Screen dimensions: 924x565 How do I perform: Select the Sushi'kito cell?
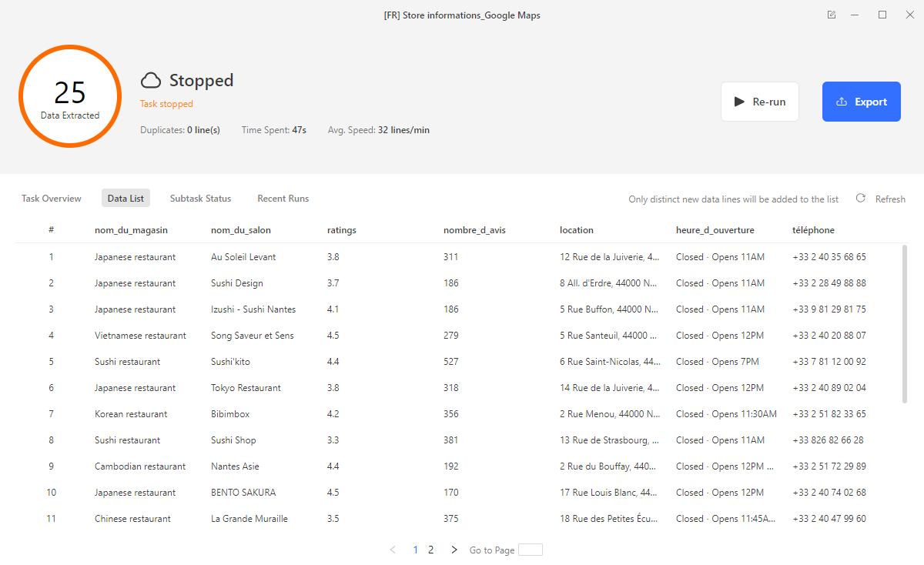click(x=230, y=362)
